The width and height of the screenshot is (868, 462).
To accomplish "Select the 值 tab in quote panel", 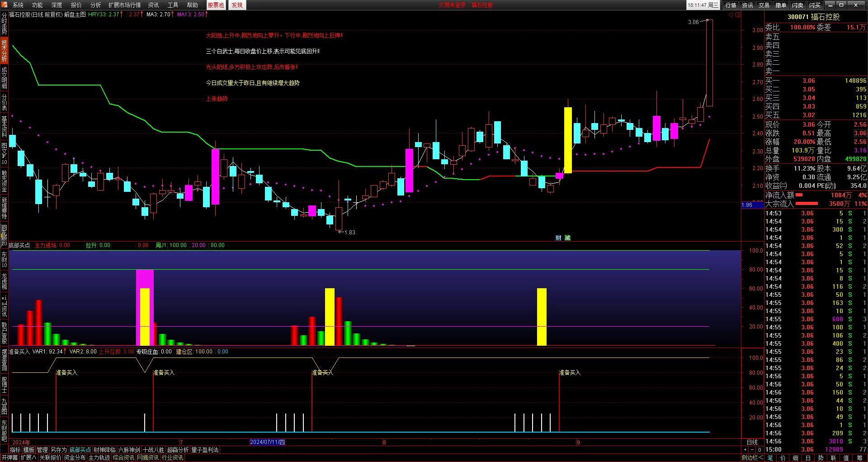I will coord(846,457).
